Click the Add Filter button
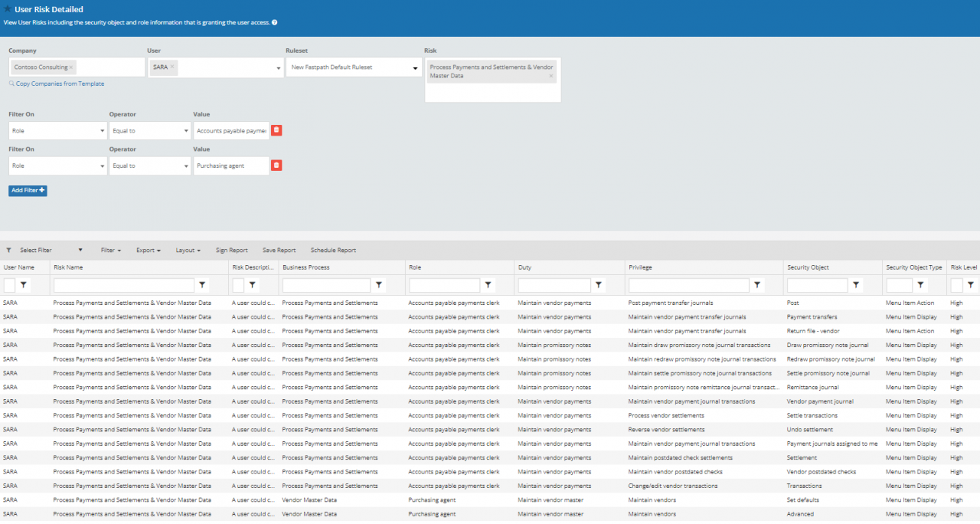The height and width of the screenshot is (524, 980). coord(28,190)
